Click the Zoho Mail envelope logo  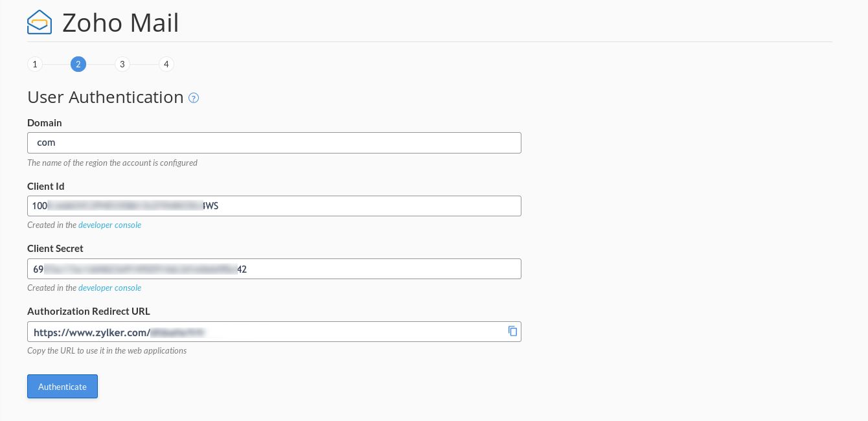point(40,23)
